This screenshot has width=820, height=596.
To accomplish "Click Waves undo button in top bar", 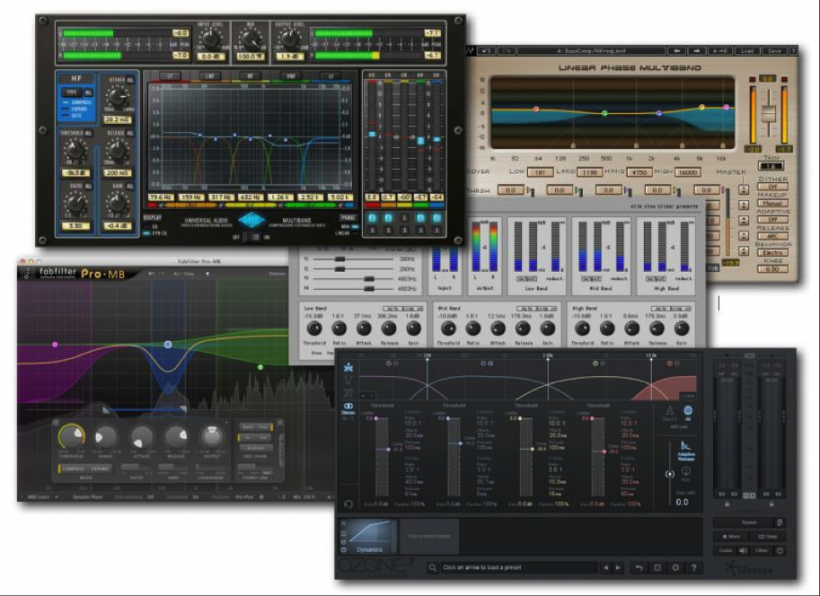I will point(486,51).
